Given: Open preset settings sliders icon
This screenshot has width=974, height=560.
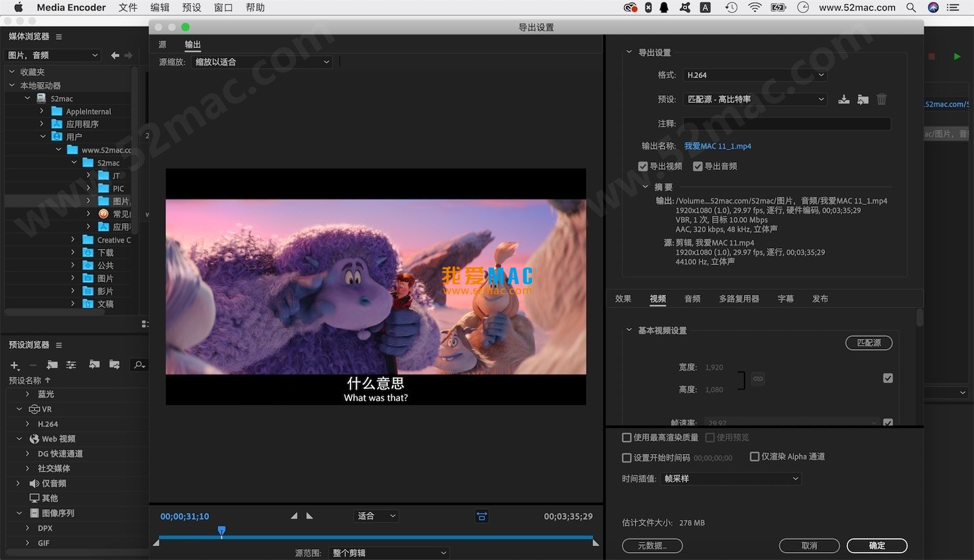Looking at the screenshot, I should pos(71,365).
